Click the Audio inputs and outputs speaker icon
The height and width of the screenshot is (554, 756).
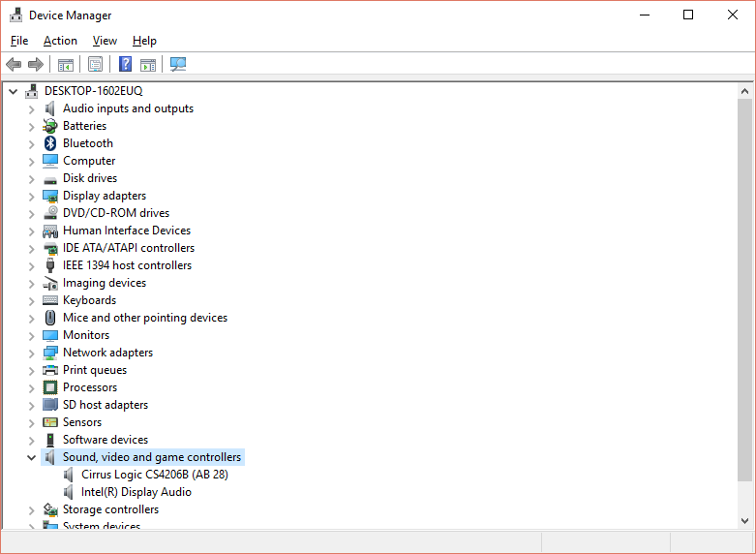(x=50, y=108)
